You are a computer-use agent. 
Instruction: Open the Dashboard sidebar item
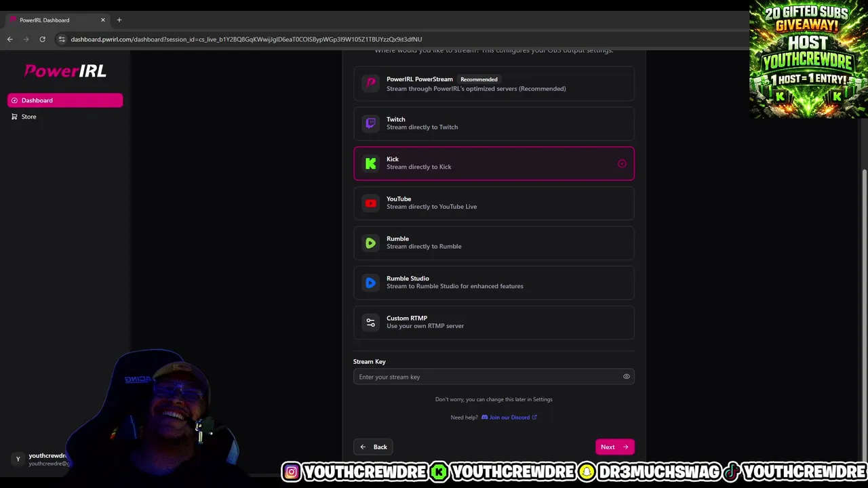pyautogui.click(x=65, y=100)
